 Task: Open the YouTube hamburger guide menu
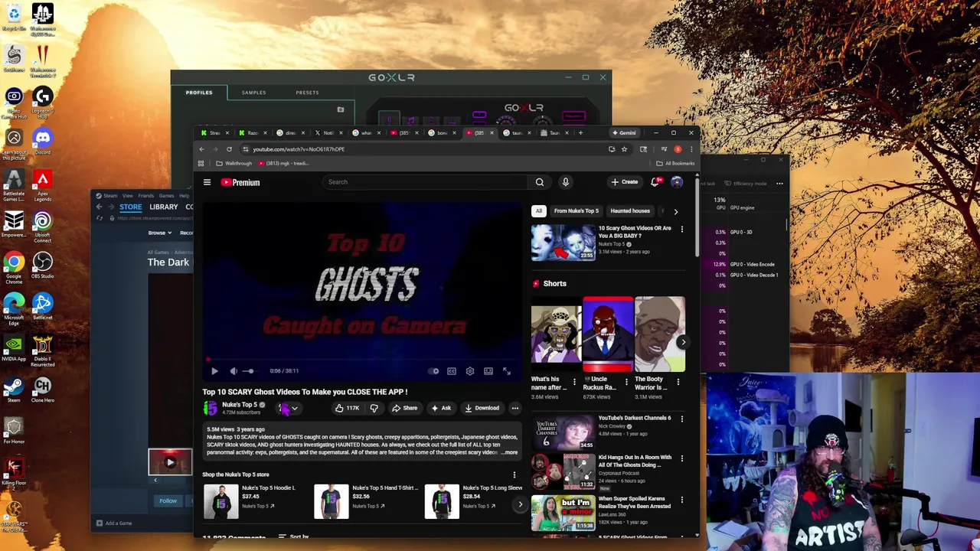tap(207, 182)
